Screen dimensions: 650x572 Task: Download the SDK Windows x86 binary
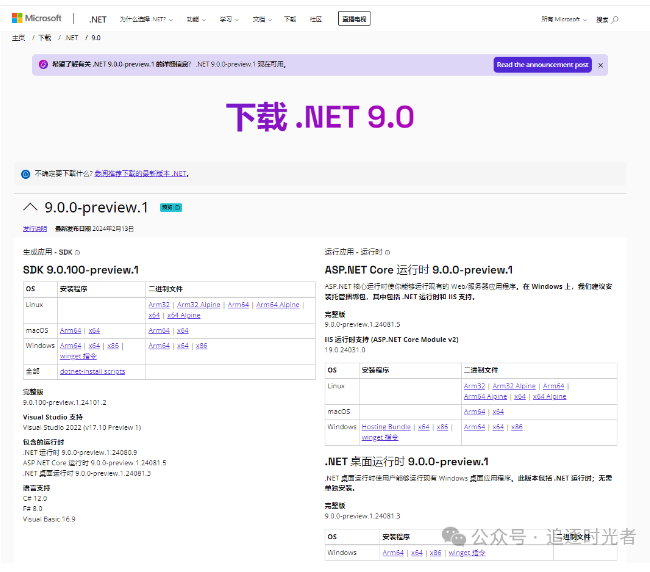(x=201, y=346)
